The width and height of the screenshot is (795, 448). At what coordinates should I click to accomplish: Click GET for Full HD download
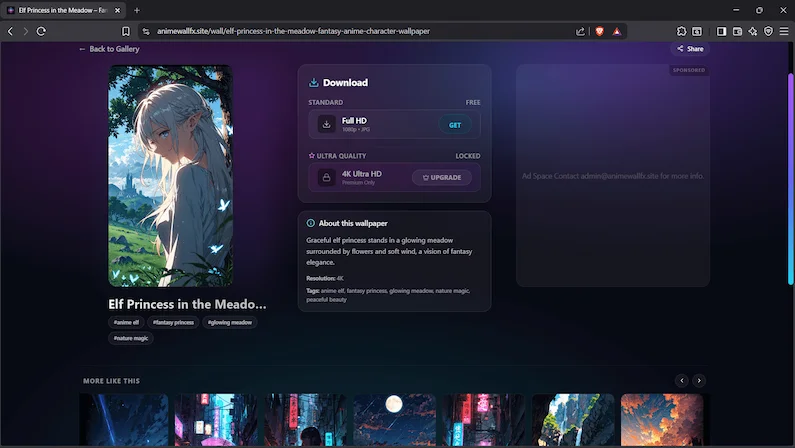pos(455,125)
